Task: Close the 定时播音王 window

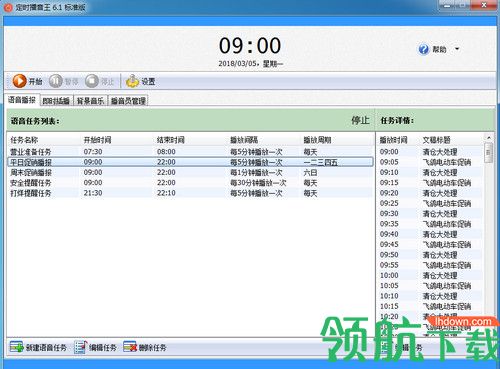Action: pos(484,5)
